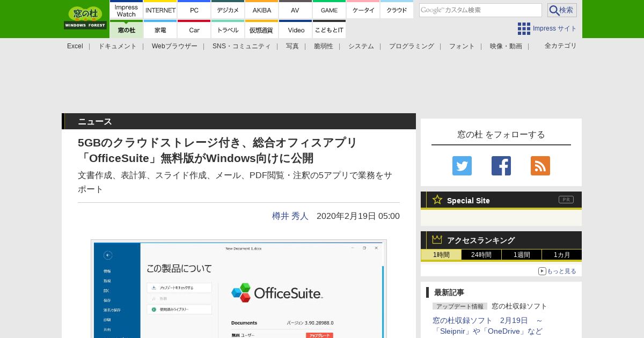Open the ケータイ Watch tab
Screen dimensions: 644x338
click(363, 10)
